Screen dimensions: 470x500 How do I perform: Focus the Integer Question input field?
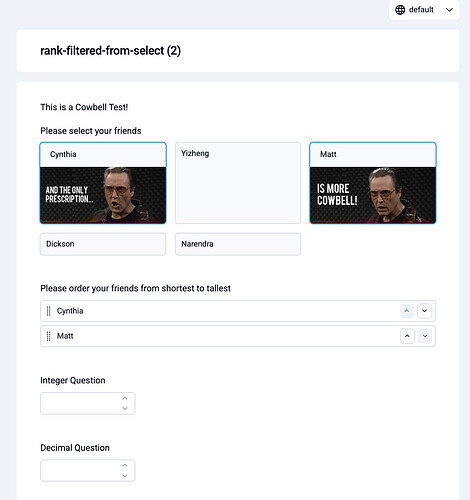88,403
